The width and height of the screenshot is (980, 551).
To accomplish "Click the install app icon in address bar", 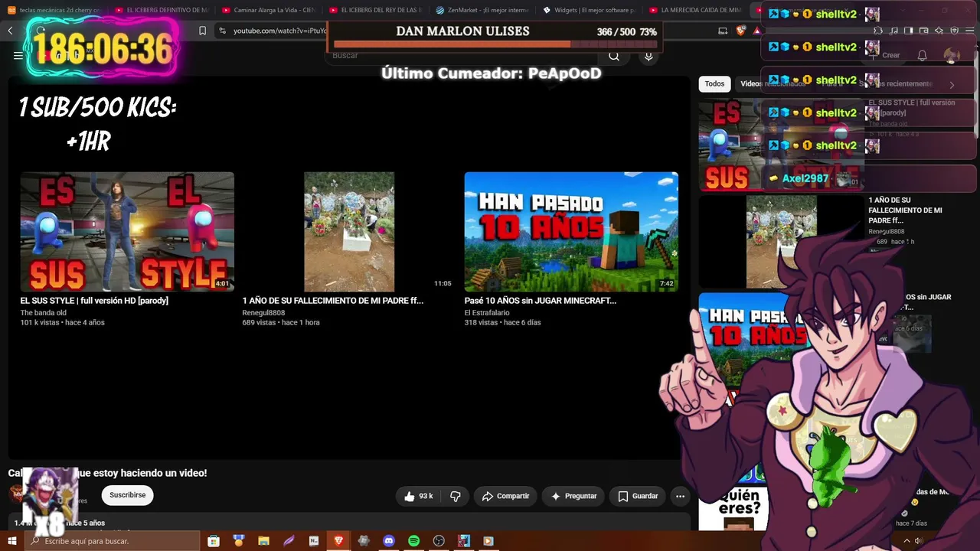I will coord(723,31).
